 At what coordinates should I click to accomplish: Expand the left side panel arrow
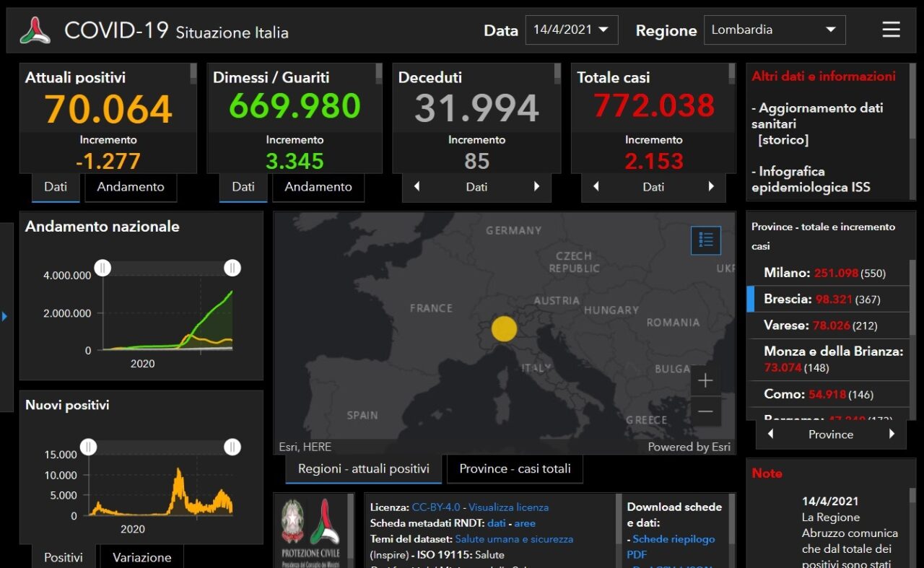[4, 316]
